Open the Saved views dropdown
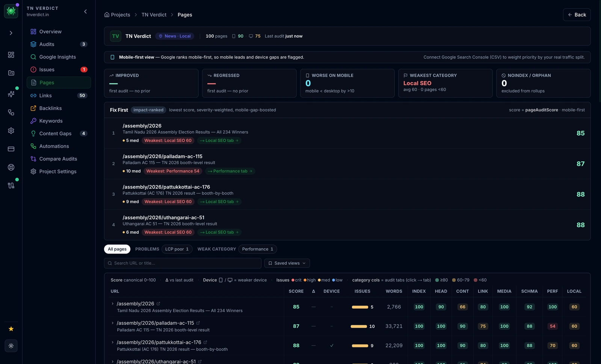Viewport: 601px width, 364px height. tap(287, 263)
